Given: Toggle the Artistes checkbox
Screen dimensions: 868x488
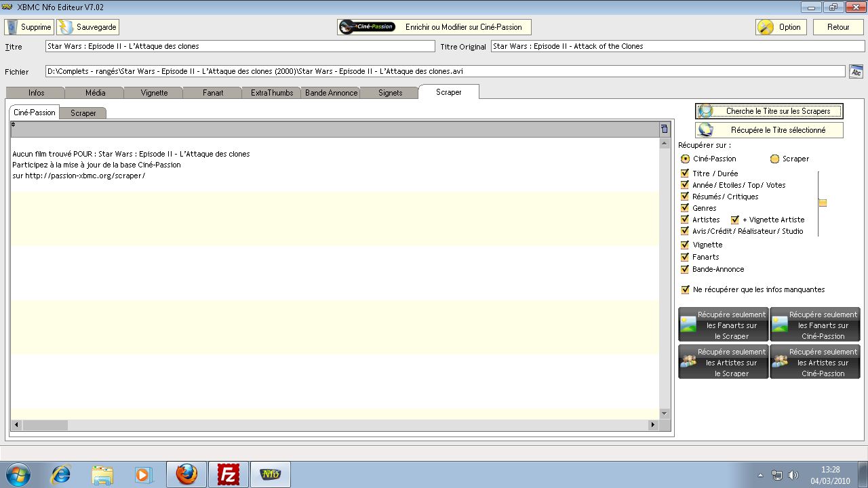Looking at the screenshot, I should 685,220.
